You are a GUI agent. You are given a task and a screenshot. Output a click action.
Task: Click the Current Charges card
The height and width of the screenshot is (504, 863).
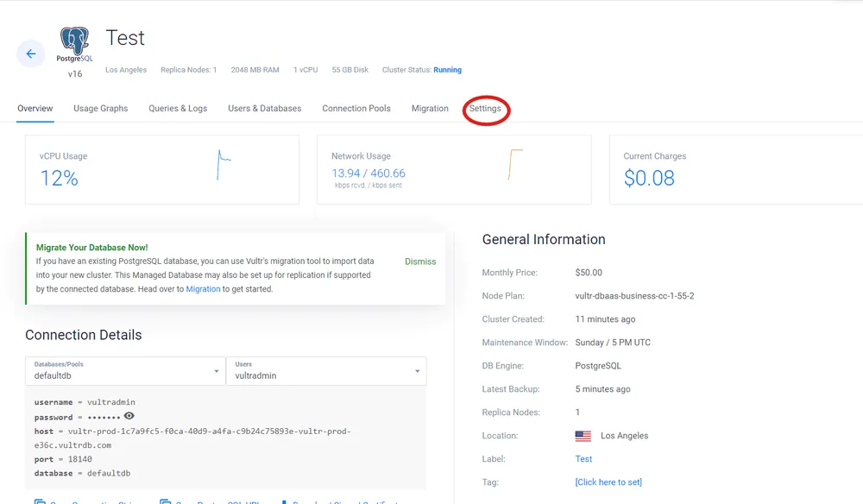click(736, 169)
